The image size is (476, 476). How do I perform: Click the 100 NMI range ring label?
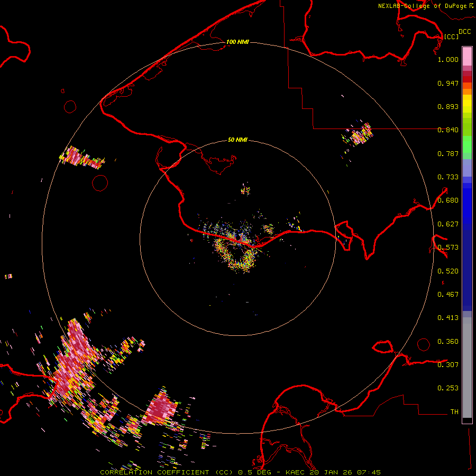pyautogui.click(x=237, y=42)
